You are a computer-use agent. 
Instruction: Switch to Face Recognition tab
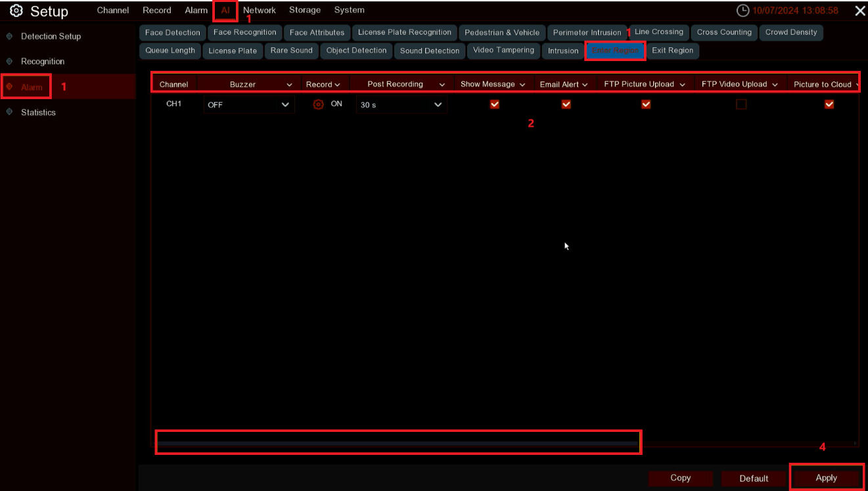[x=245, y=33]
